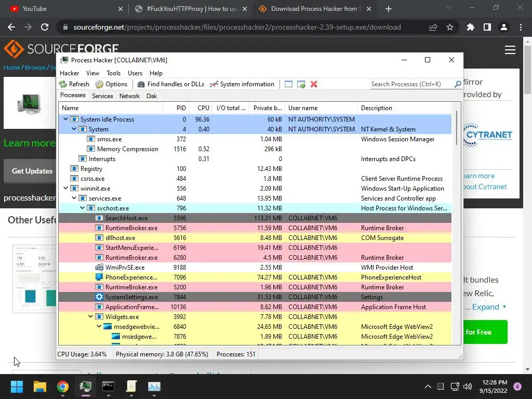532x399 pixels.
Task: Click the share page icon in address bar
Action: pyautogui.click(x=433, y=27)
